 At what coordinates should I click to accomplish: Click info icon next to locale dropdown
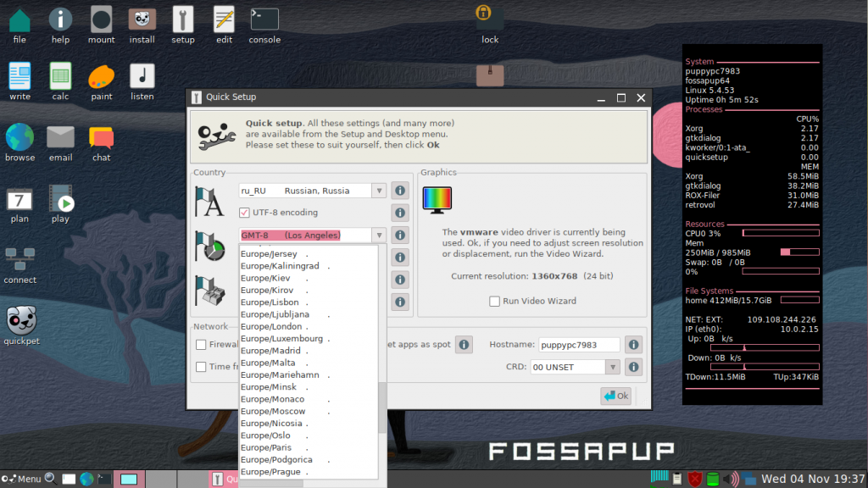pos(400,191)
